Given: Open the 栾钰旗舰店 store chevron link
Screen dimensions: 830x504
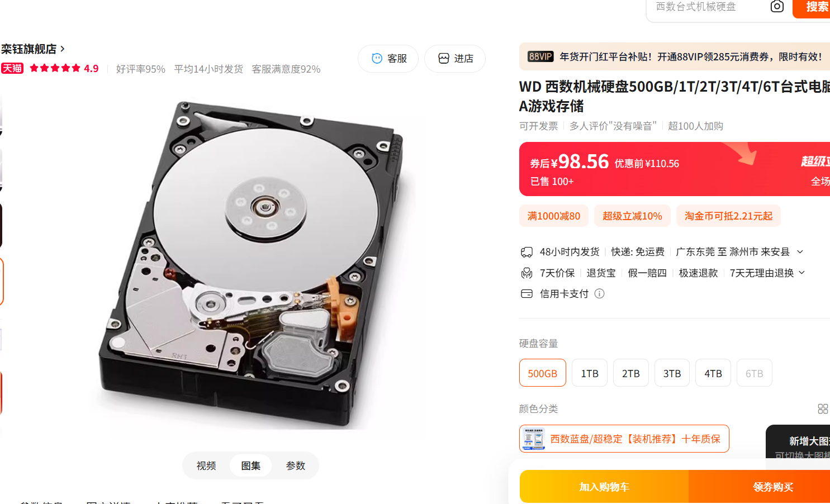Looking at the screenshot, I should click(x=63, y=49).
